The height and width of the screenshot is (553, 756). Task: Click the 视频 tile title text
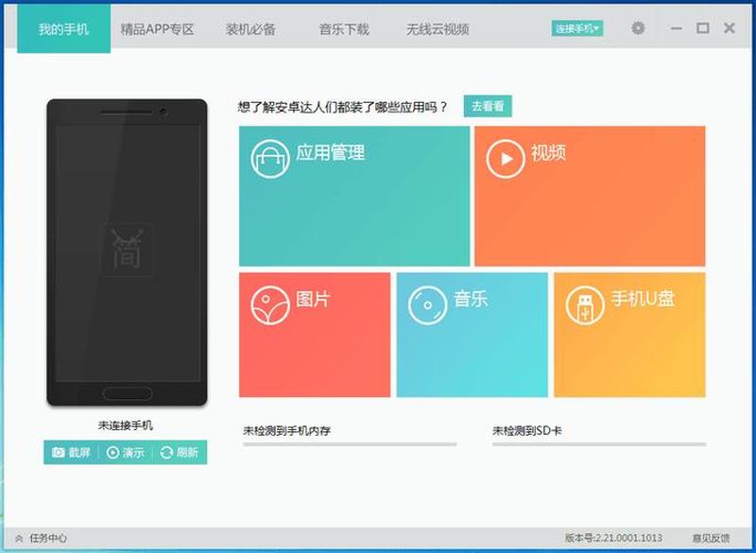pyautogui.click(x=549, y=153)
